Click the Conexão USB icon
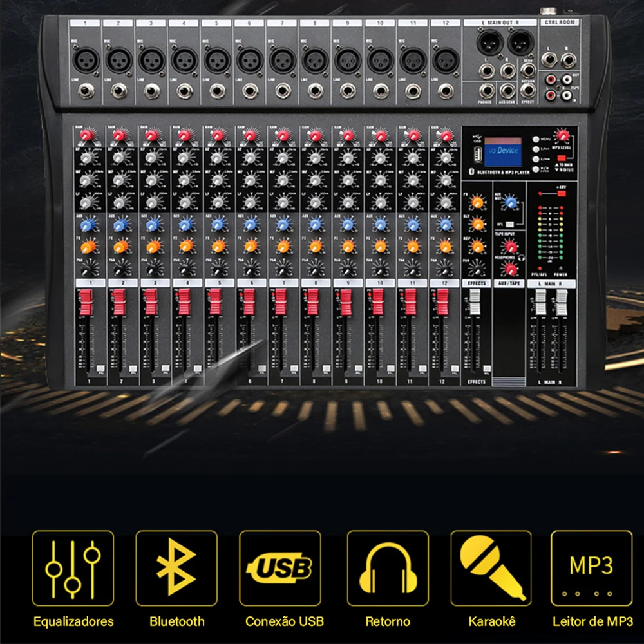The image size is (644, 644). click(280, 568)
